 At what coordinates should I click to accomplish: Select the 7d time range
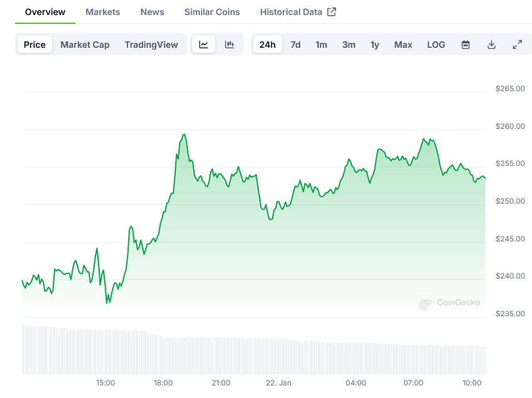pyautogui.click(x=295, y=45)
